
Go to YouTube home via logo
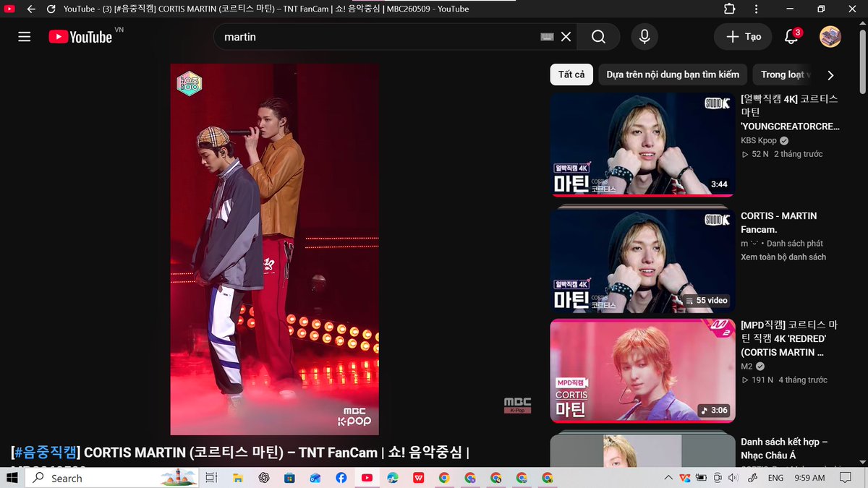81,37
